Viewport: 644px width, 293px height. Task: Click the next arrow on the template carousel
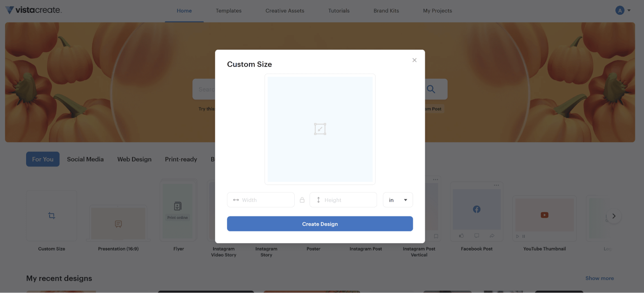[x=614, y=216]
